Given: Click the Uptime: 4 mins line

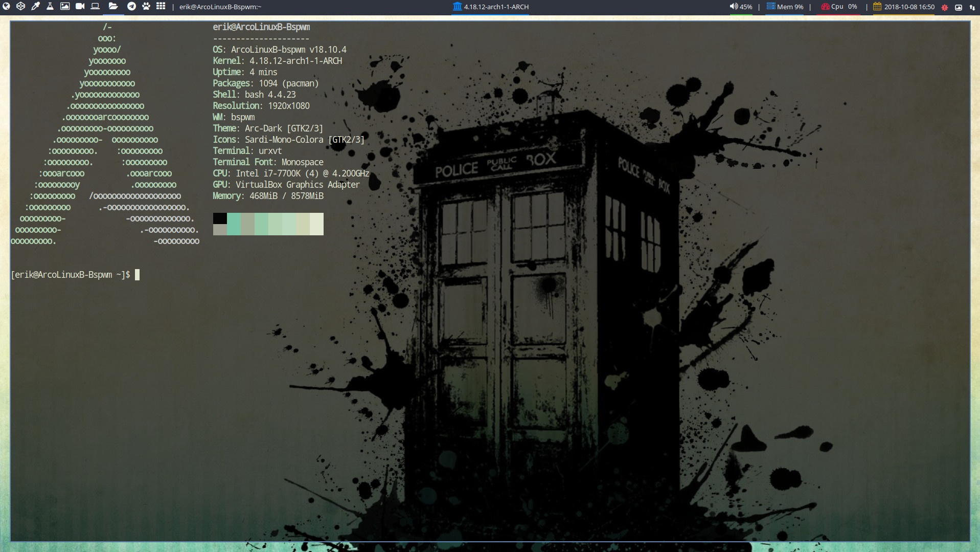Looking at the screenshot, I should pyautogui.click(x=245, y=72).
